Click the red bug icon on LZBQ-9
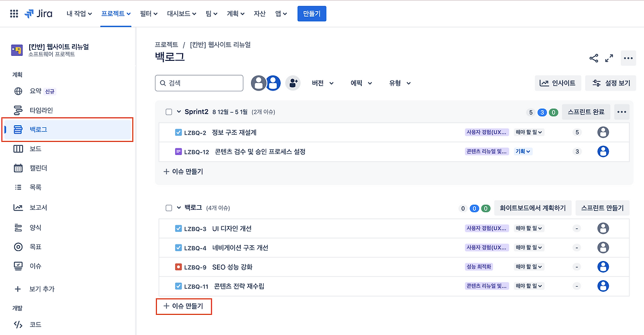This screenshot has width=644, height=335. pyautogui.click(x=178, y=267)
